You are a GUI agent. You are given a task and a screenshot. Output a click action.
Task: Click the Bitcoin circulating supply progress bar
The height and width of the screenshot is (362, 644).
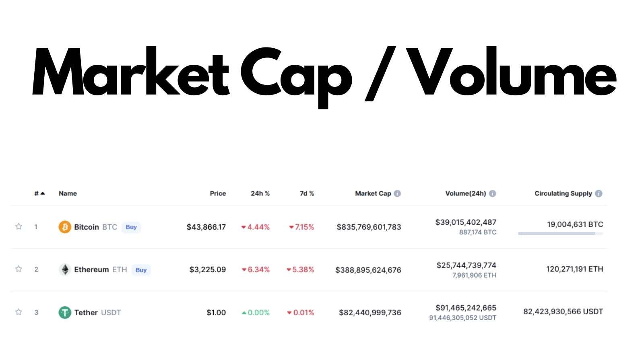click(x=560, y=233)
